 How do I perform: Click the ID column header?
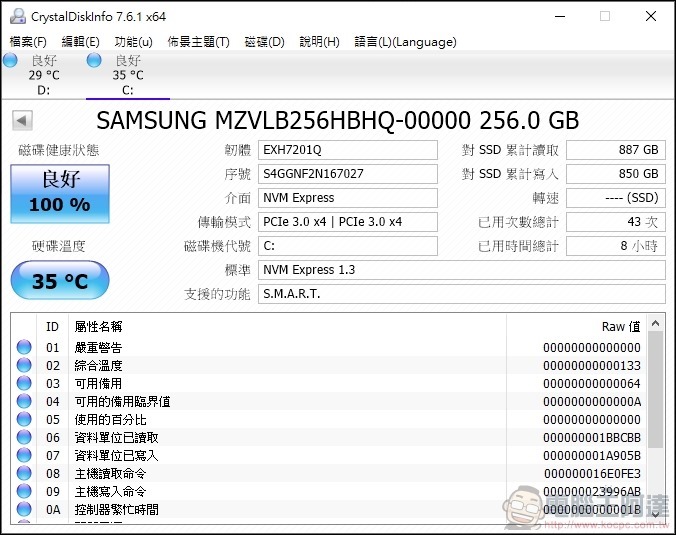53,327
